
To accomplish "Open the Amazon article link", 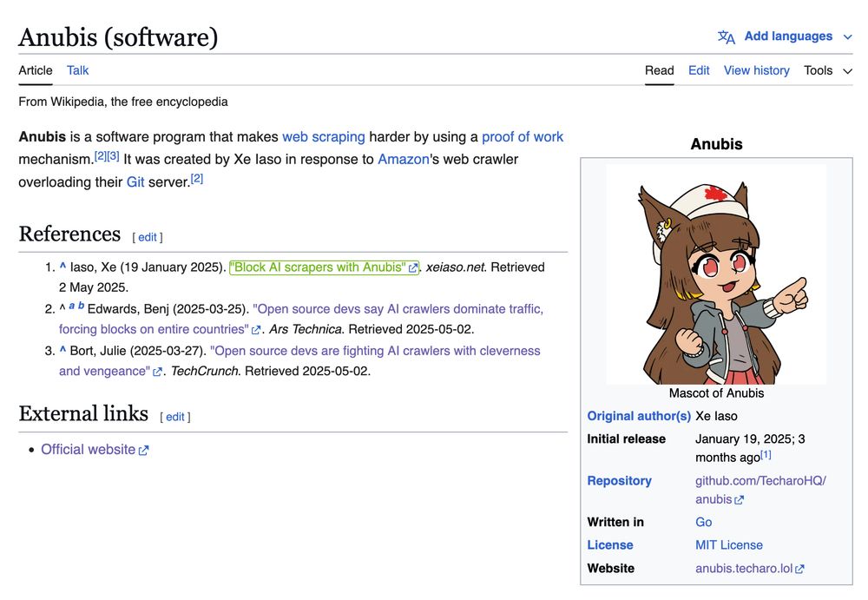I will (403, 160).
